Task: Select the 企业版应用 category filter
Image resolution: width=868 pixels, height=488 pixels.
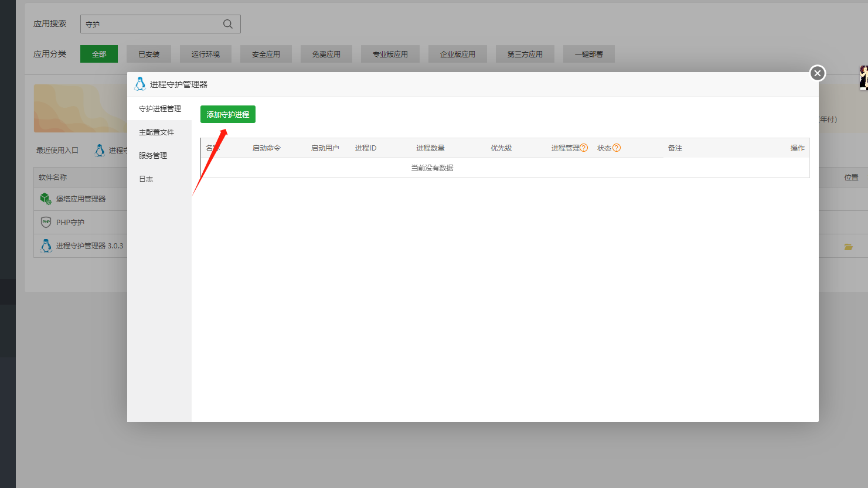Action: click(458, 54)
